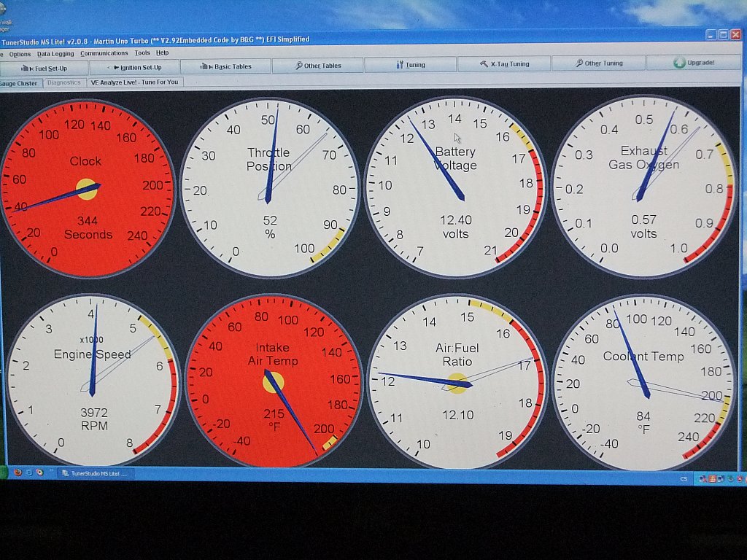Launch Firefox from the quick launch bar
Viewport: 747px width, 560px height.
18,472
